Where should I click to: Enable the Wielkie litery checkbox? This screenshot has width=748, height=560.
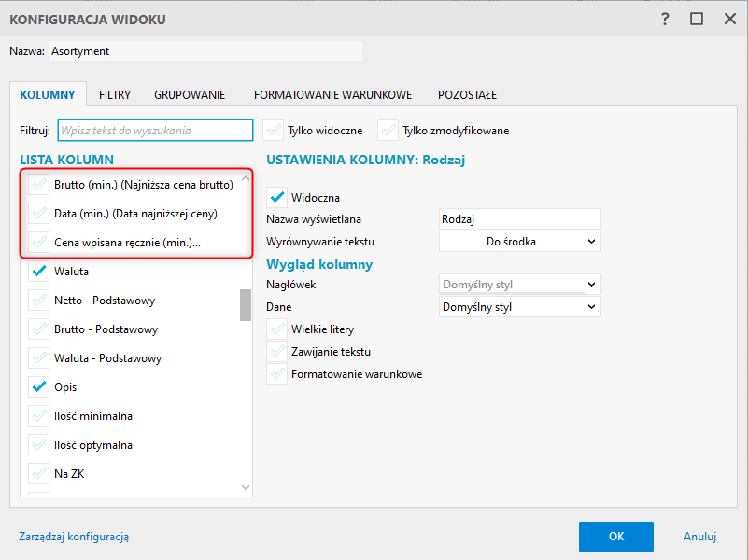coord(276,329)
